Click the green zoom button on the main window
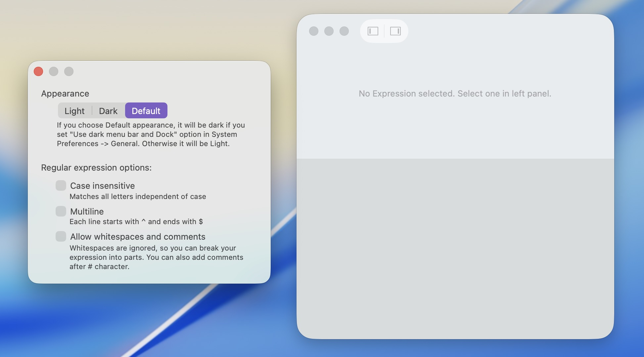Image resolution: width=644 pixels, height=357 pixels. (344, 31)
